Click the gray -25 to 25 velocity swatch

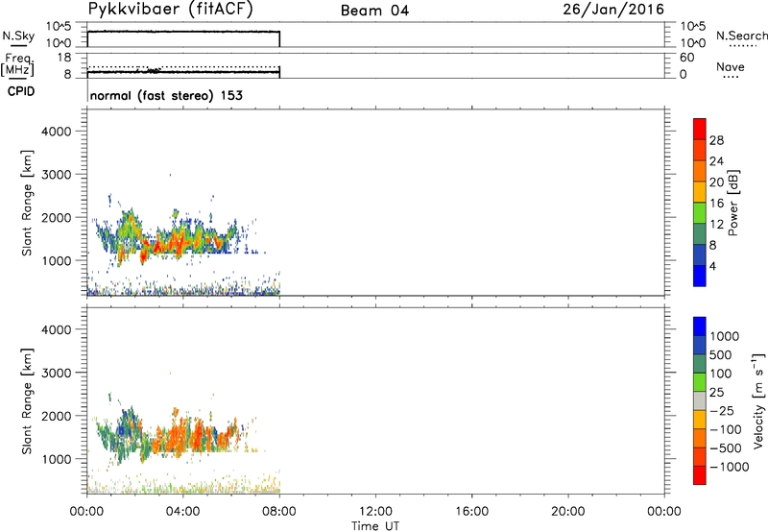click(x=700, y=401)
